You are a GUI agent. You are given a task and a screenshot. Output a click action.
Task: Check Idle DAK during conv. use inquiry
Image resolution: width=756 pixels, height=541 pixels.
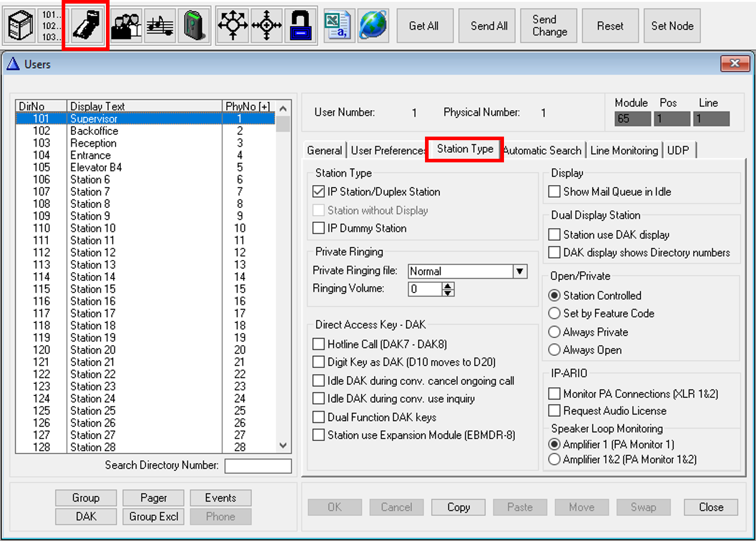318,399
